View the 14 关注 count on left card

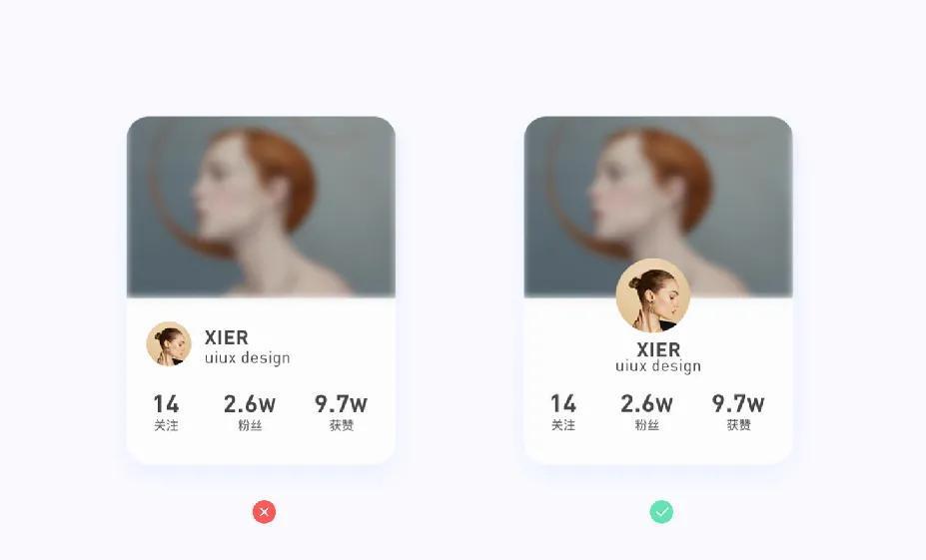(x=166, y=412)
